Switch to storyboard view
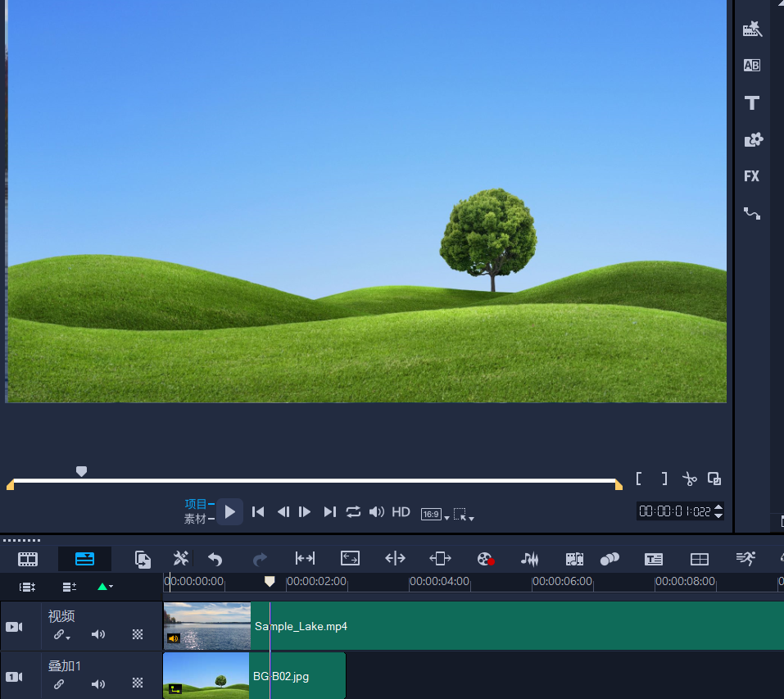This screenshot has height=699, width=784. (x=28, y=559)
